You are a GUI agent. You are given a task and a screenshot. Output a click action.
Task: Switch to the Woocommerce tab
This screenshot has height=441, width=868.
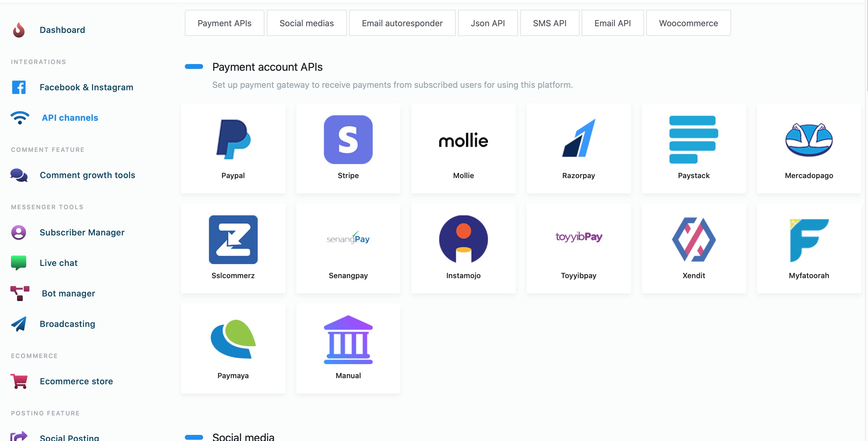689,23
